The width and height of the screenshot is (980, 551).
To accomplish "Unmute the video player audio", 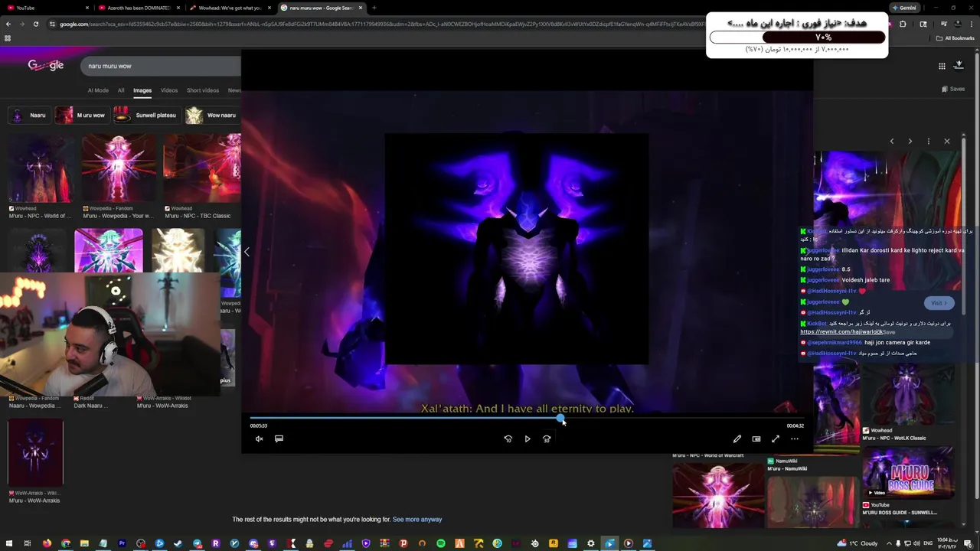I will coord(259,439).
